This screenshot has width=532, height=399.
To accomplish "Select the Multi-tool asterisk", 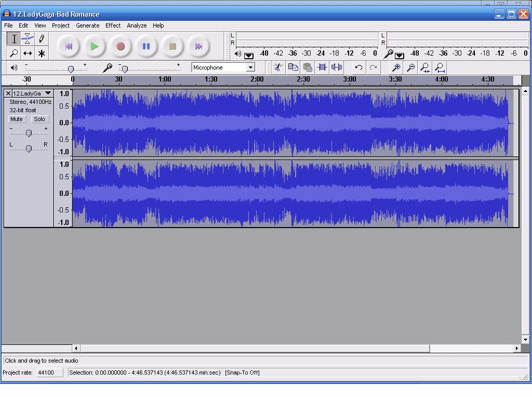I will [x=42, y=54].
